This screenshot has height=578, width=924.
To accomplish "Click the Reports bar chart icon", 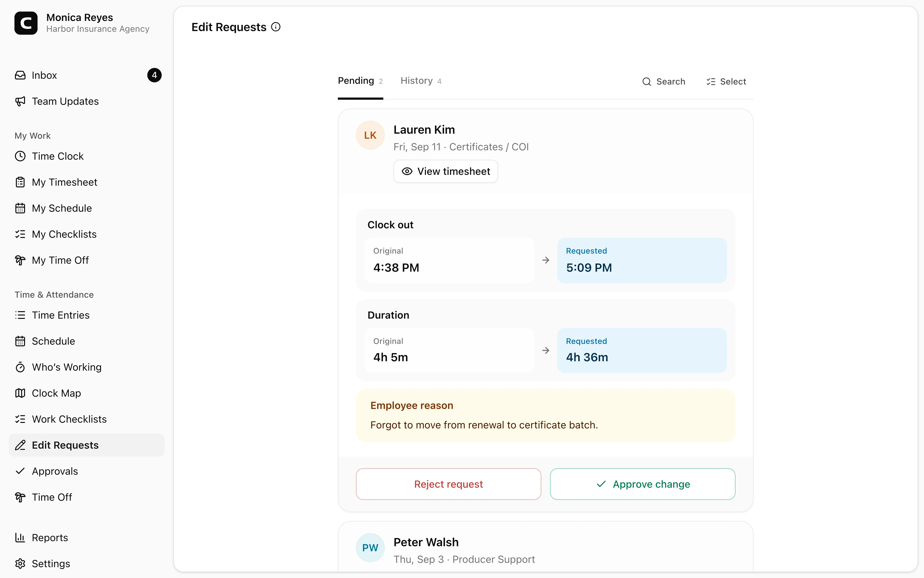I will coord(20,538).
